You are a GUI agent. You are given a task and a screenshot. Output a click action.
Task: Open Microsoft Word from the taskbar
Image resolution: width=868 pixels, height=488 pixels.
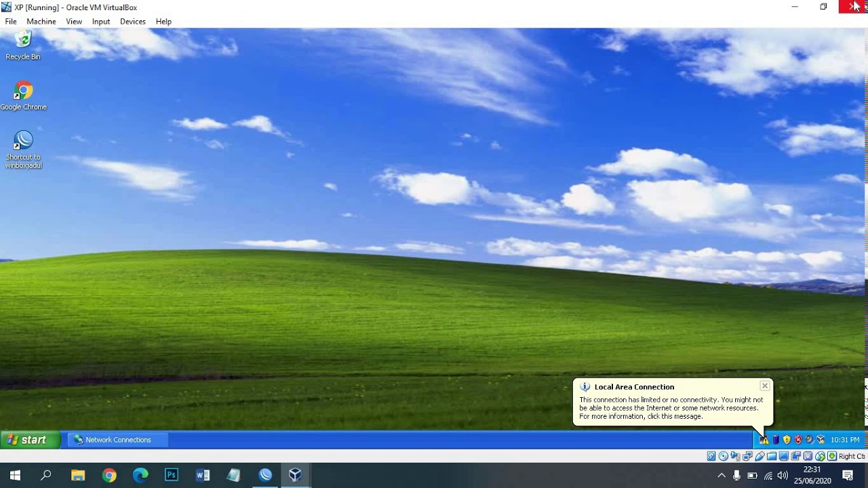pyautogui.click(x=203, y=475)
